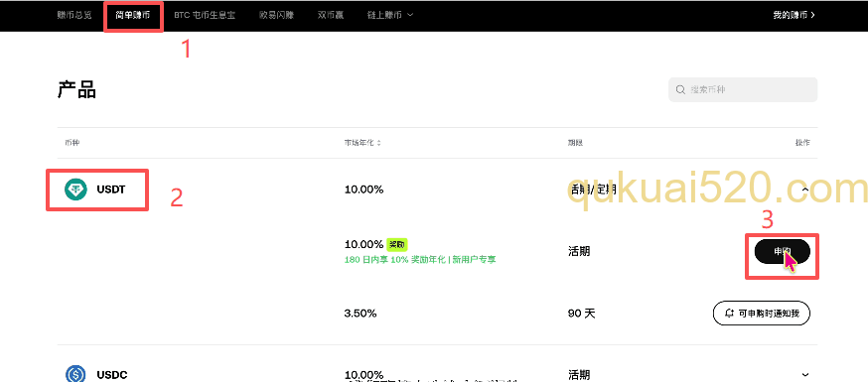Switch to the 简单赚币 tab
This screenshot has height=382, width=868.
click(133, 16)
